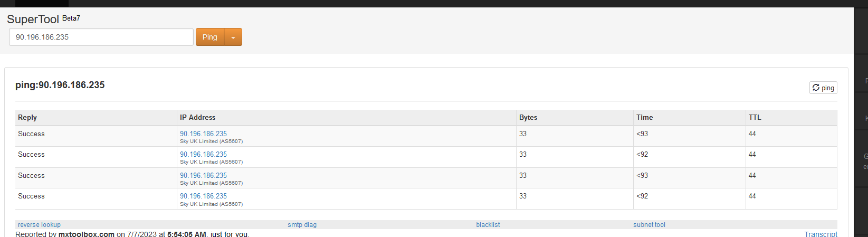Screen dimensions: 868x237
Task: Click the refresh icon on ping button
Action: click(816, 88)
